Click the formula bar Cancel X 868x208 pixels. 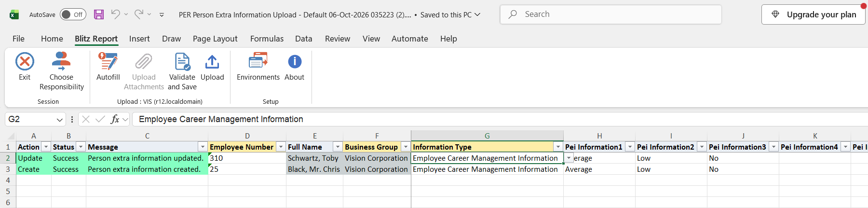coord(86,119)
